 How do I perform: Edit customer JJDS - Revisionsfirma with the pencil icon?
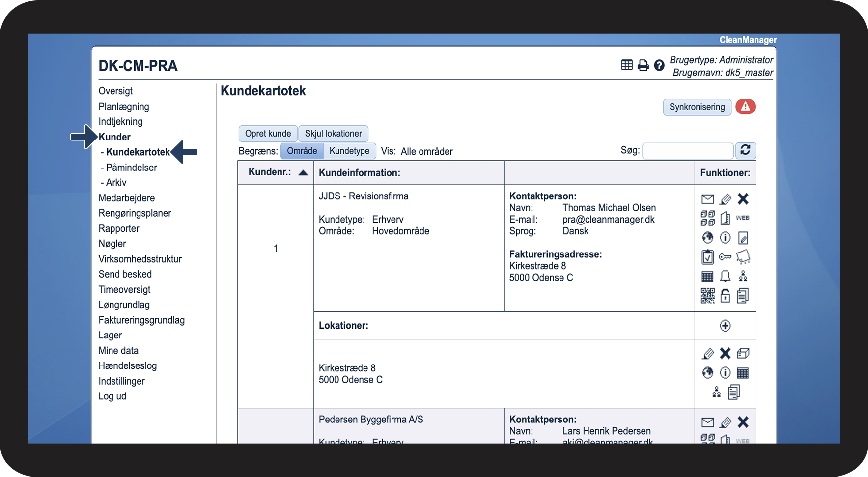pos(726,199)
